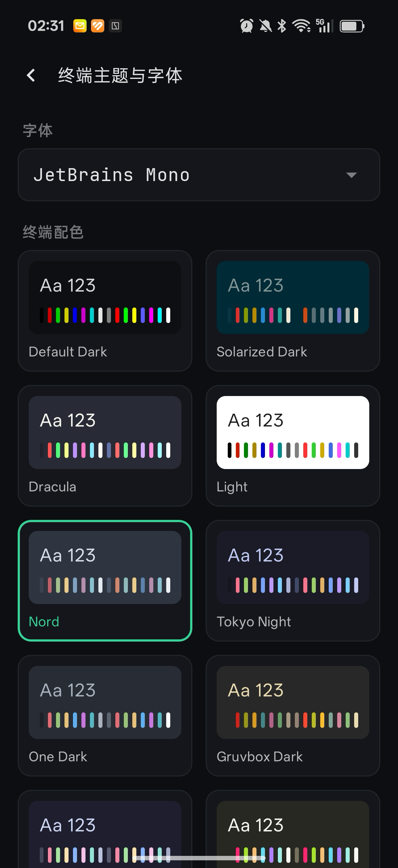Viewport: 398px width, 868px height.
Task: Click the '终端配色' section label
Action: coord(53,232)
